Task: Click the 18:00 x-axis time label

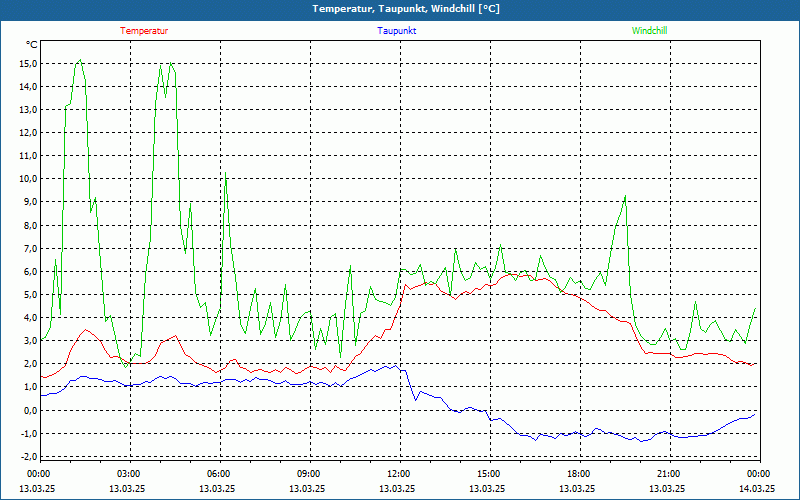Action: [580, 474]
